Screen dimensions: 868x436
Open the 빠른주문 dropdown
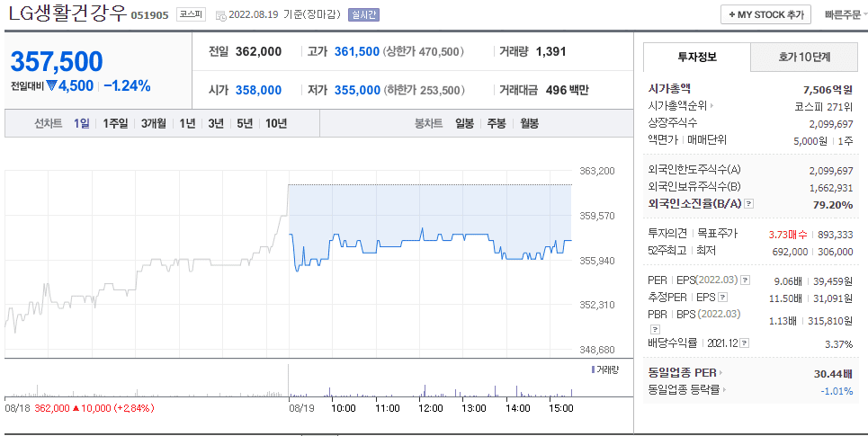tap(845, 15)
